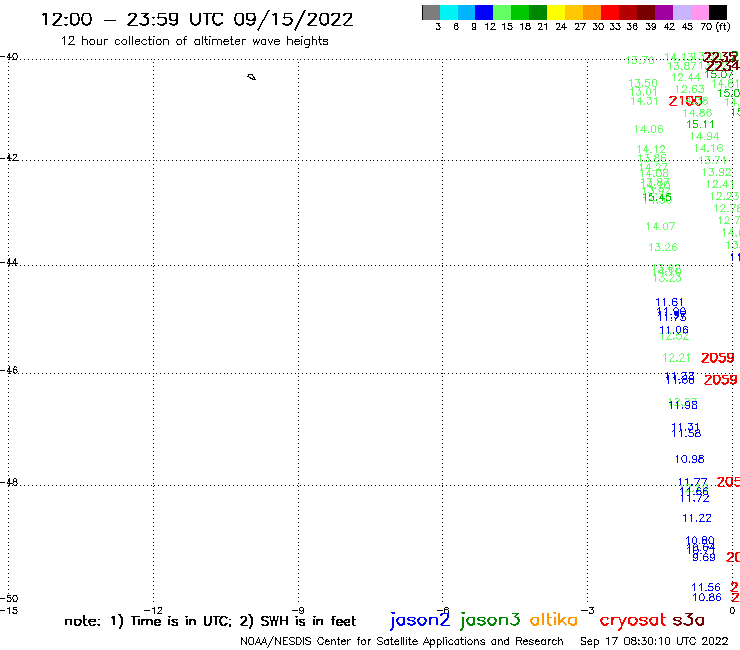This screenshot has width=740, height=650.
Task: Click the red 2059 beside 12.21
Action: click(x=717, y=358)
